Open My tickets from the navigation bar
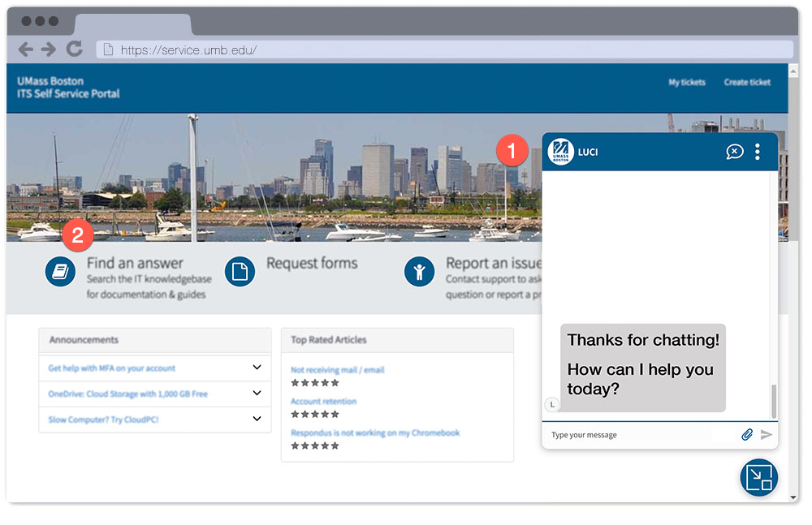The width and height of the screenshot is (812, 525). [x=687, y=82]
